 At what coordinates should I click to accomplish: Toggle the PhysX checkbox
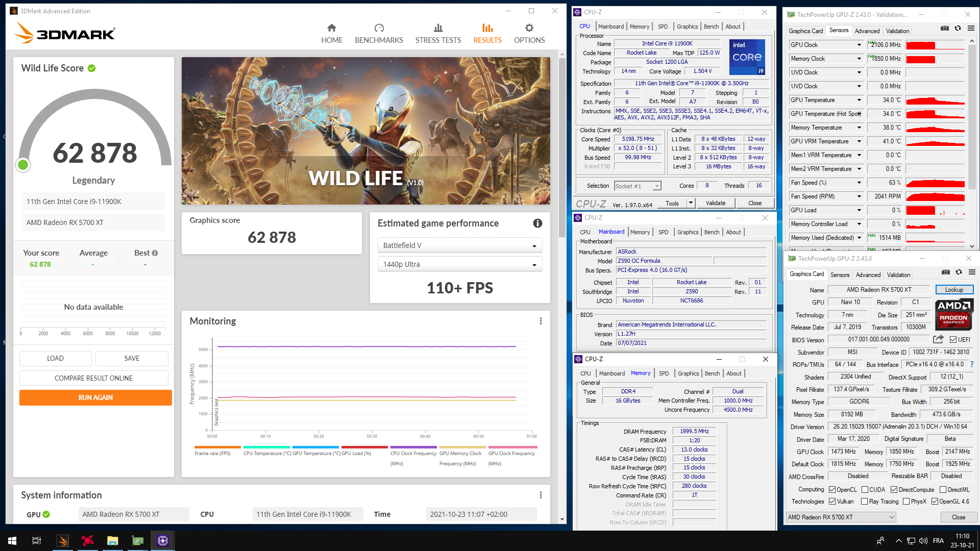pyautogui.click(x=906, y=502)
